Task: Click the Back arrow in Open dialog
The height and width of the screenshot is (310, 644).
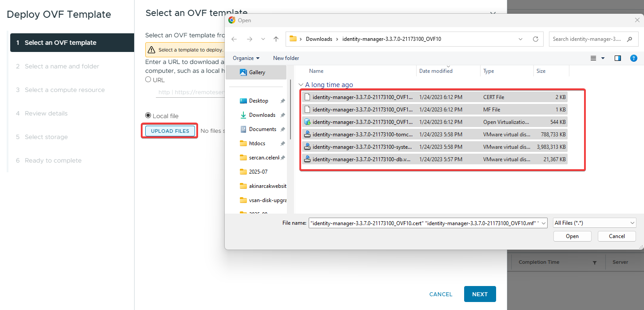Action: (x=234, y=39)
